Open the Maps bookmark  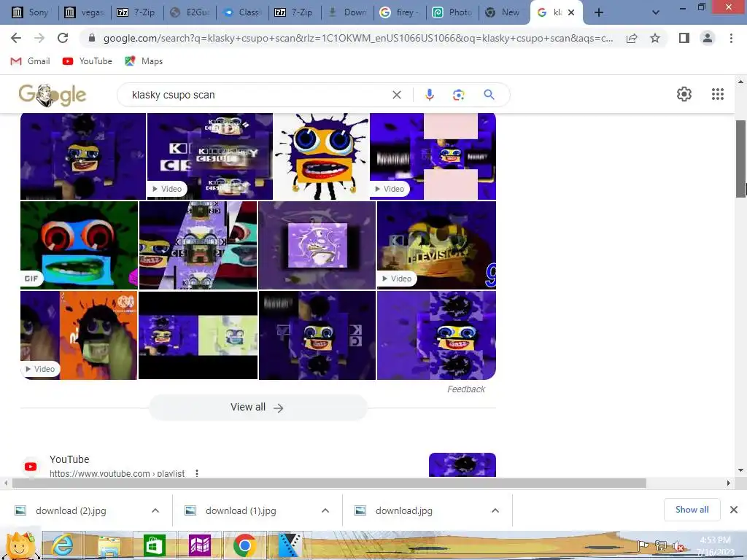144,61
